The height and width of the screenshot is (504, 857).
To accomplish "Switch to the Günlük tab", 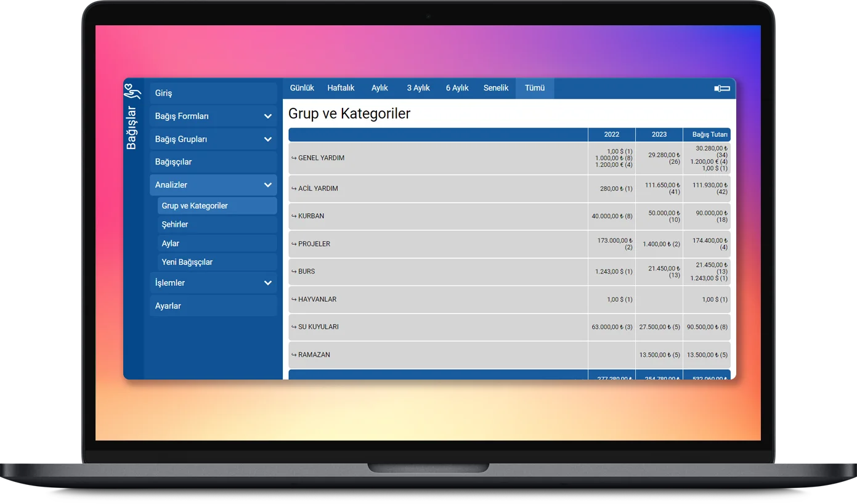I will [302, 88].
